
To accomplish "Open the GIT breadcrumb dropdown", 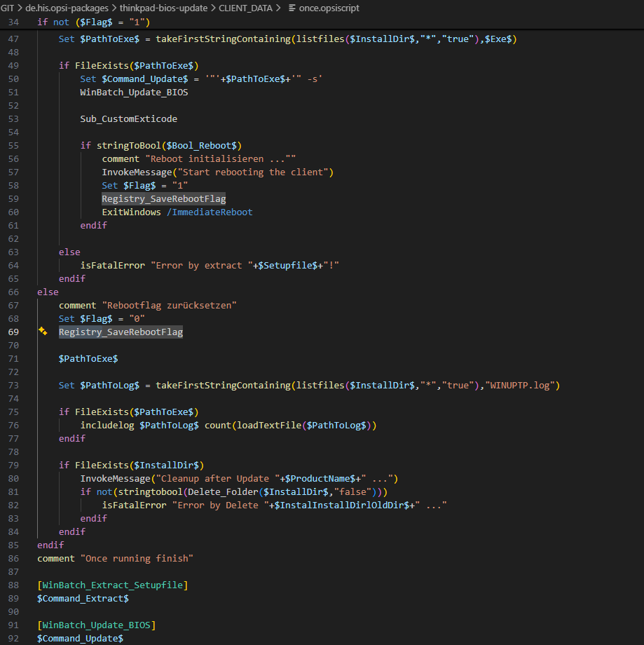I will click(8, 8).
